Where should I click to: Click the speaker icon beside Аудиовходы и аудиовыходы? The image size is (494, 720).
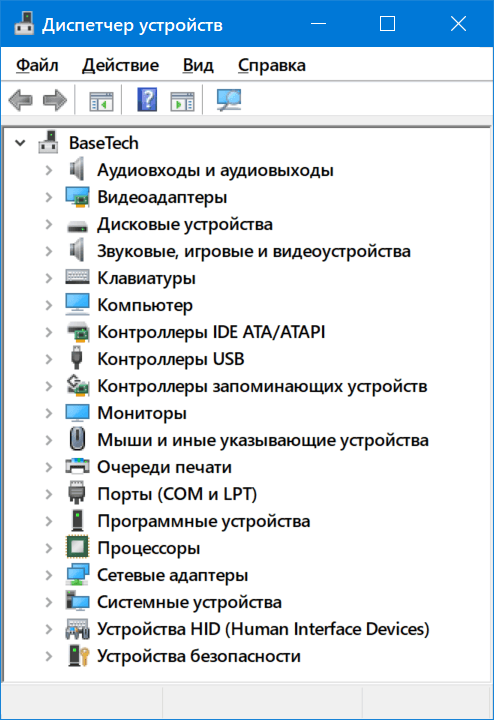click(77, 169)
